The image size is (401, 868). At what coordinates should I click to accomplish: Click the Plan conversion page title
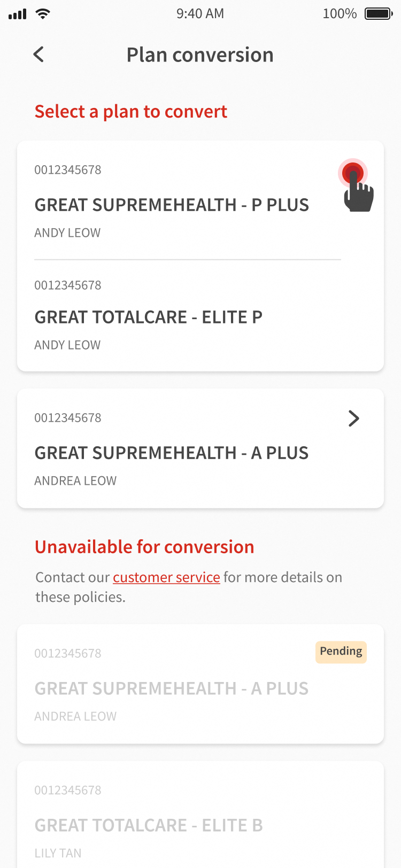pyautogui.click(x=200, y=55)
